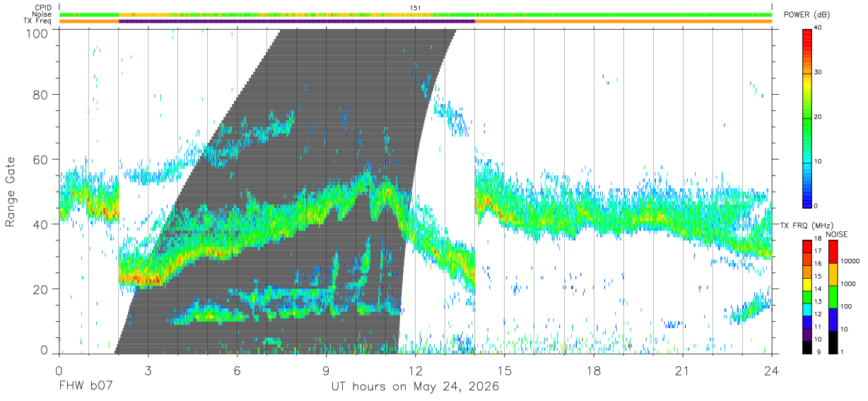Click the 24 tick on UT hours axis
868x401 pixels.
[772, 371]
